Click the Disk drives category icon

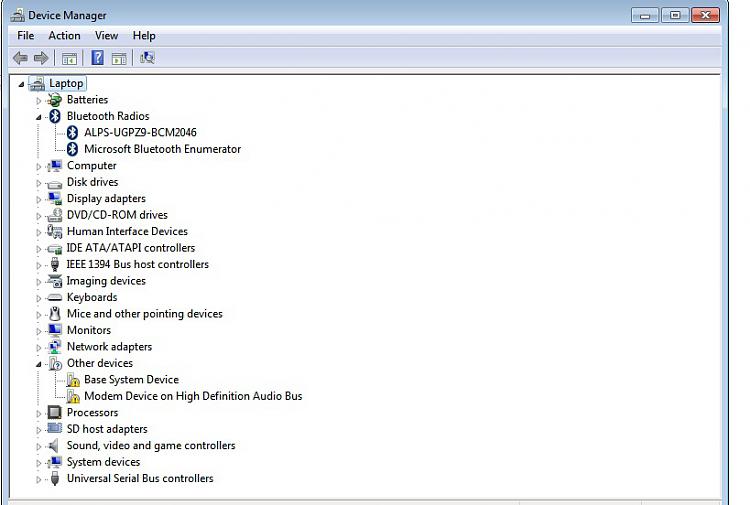pyautogui.click(x=55, y=183)
